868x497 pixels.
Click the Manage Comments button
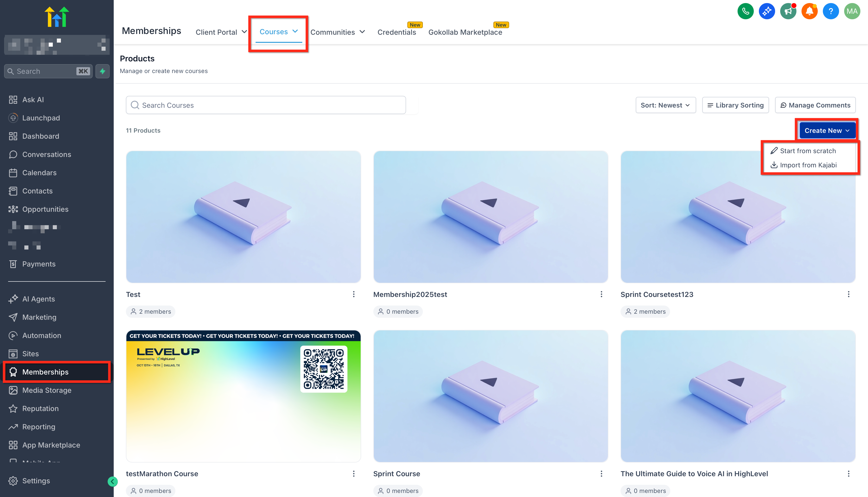click(x=815, y=105)
